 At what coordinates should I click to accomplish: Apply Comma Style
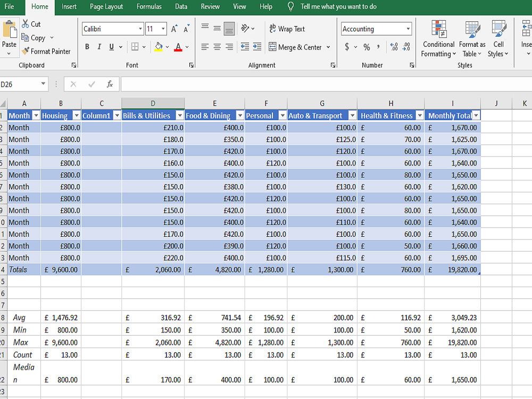tap(378, 47)
